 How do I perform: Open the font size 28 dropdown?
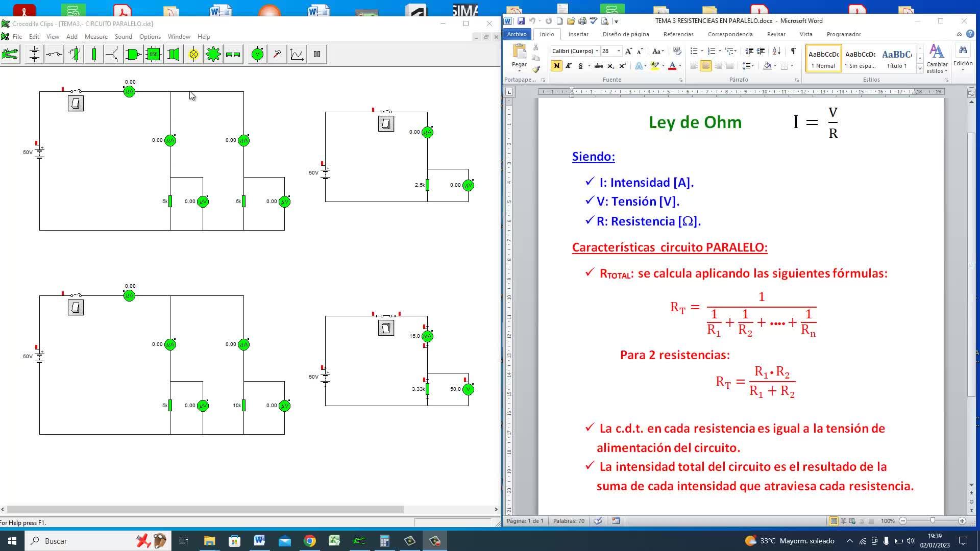pyautogui.click(x=619, y=51)
